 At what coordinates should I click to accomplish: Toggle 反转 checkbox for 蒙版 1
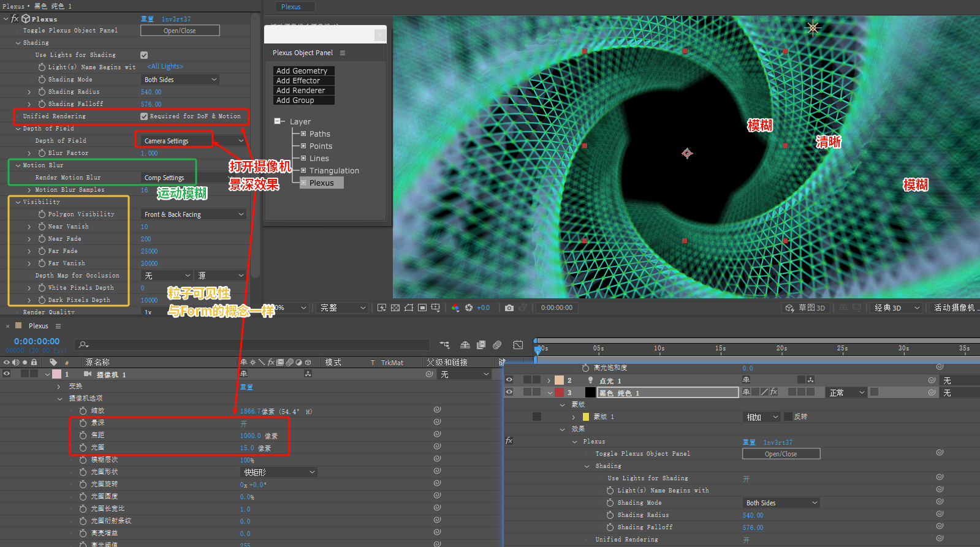[788, 417]
